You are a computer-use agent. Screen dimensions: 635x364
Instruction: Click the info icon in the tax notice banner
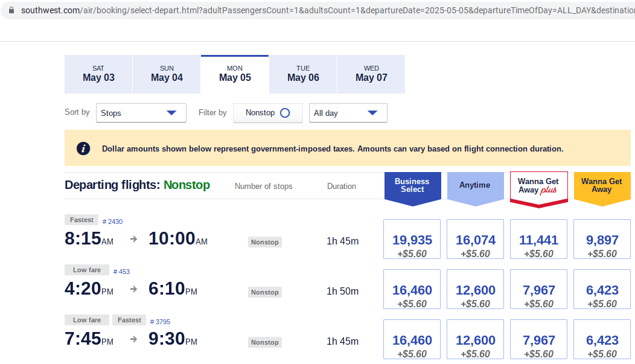coord(83,148)
